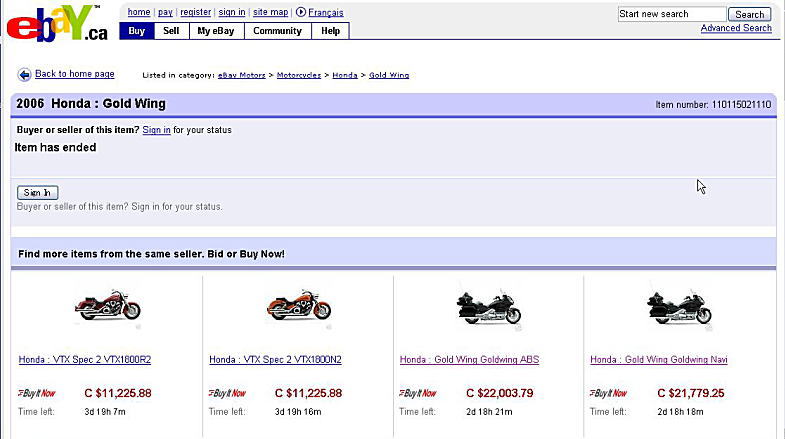Open the Gold Wing Navi motorcycle image

click(679, 304)
